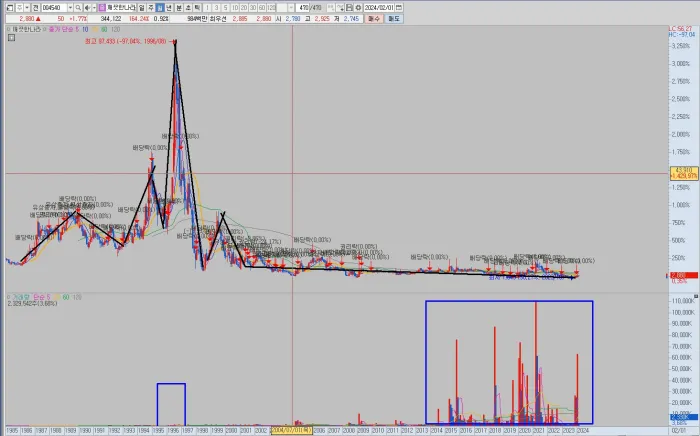
Task: Open the small dropdown arrow left of 전
Action: click(27, 8)
